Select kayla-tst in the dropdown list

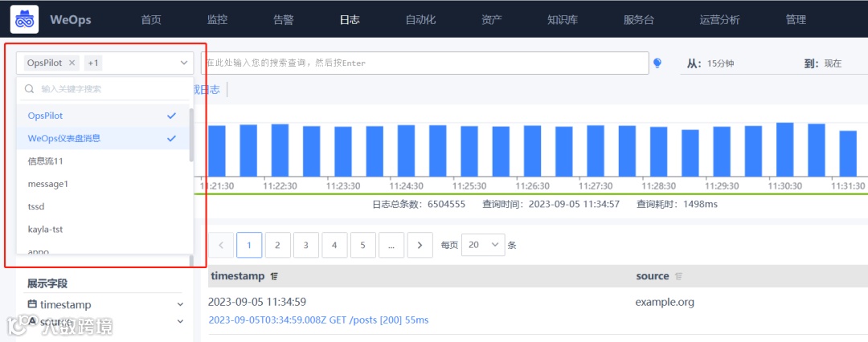click(104, 229)
